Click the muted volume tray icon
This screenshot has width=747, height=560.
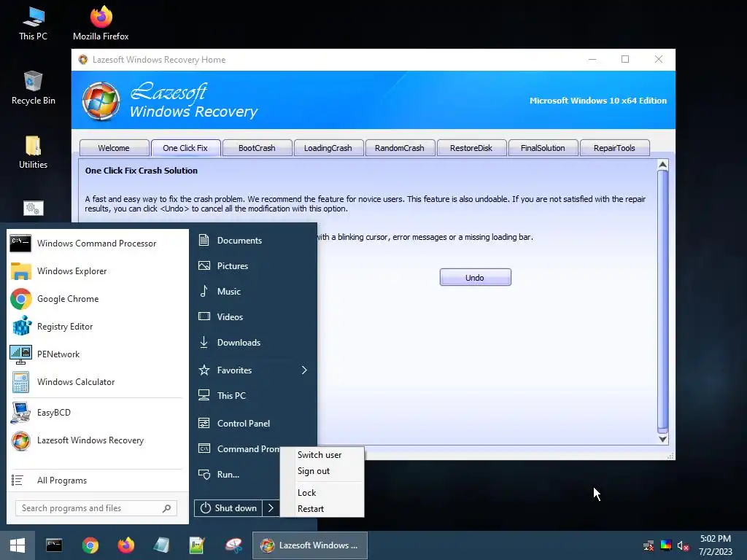pos(683,545)
